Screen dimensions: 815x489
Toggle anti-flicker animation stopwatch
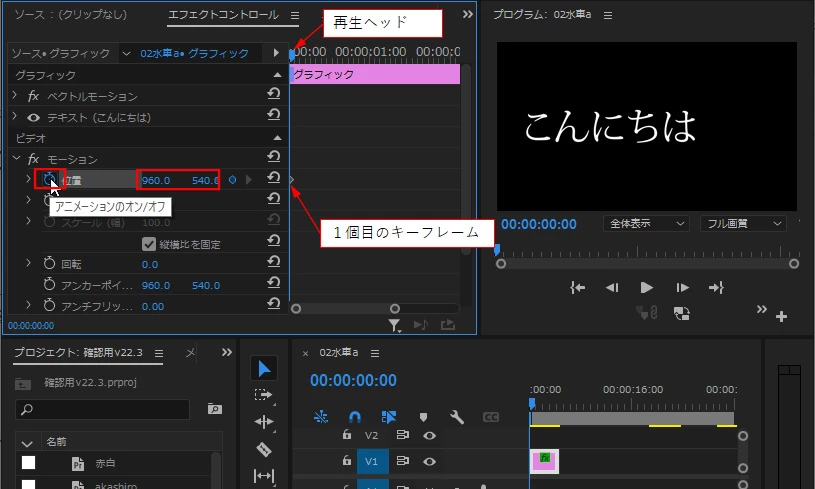(49, 306)
